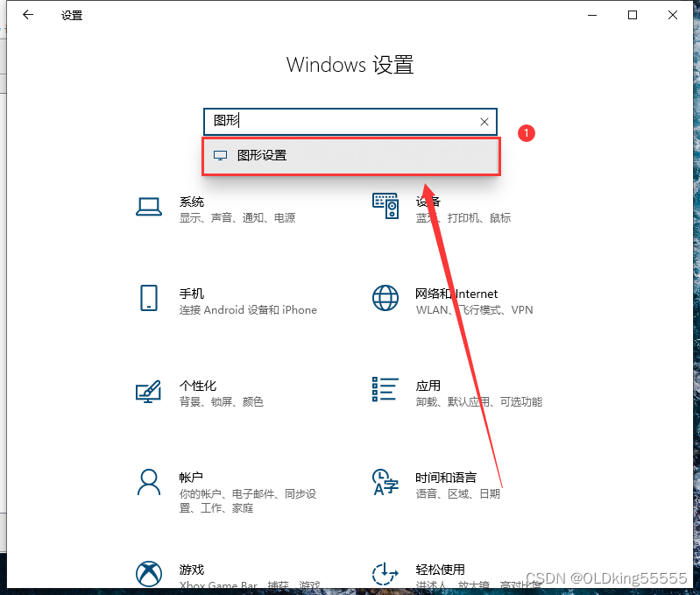Image resolution: width=700 pixels, height=595 pixels.
Task: Click the 语音、区域、日期 description
Action: [458, 493]
